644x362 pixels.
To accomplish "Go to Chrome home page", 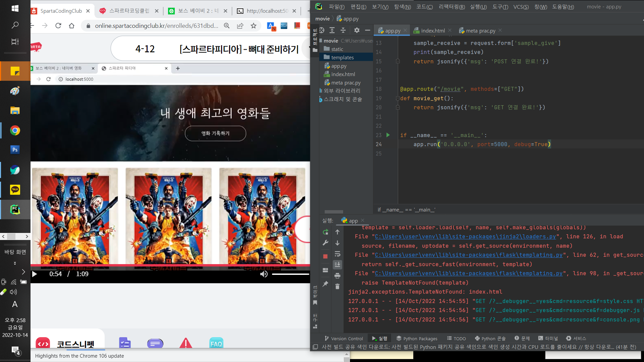I will 71,26.
